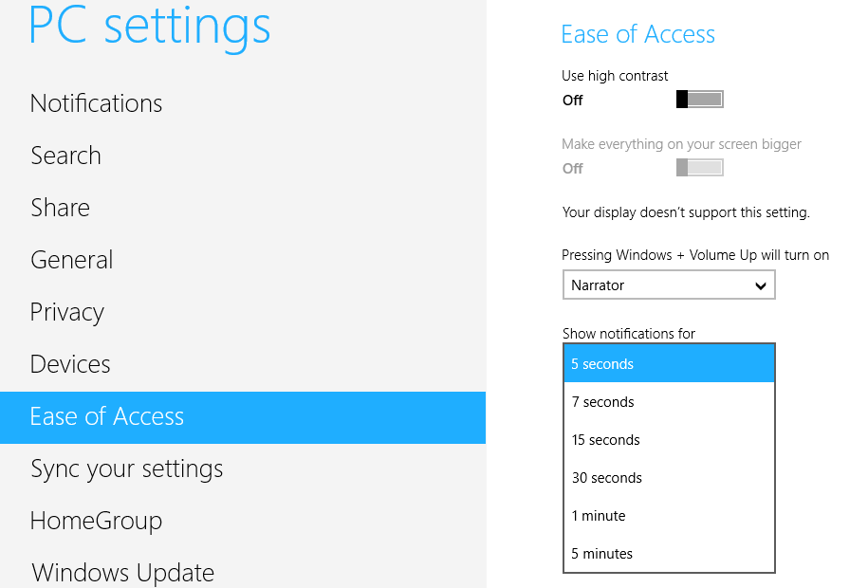The width and height of the screenshot is (868, 588).
Task: Toggle the Use high contrast switch
Action: coord(700,100)
